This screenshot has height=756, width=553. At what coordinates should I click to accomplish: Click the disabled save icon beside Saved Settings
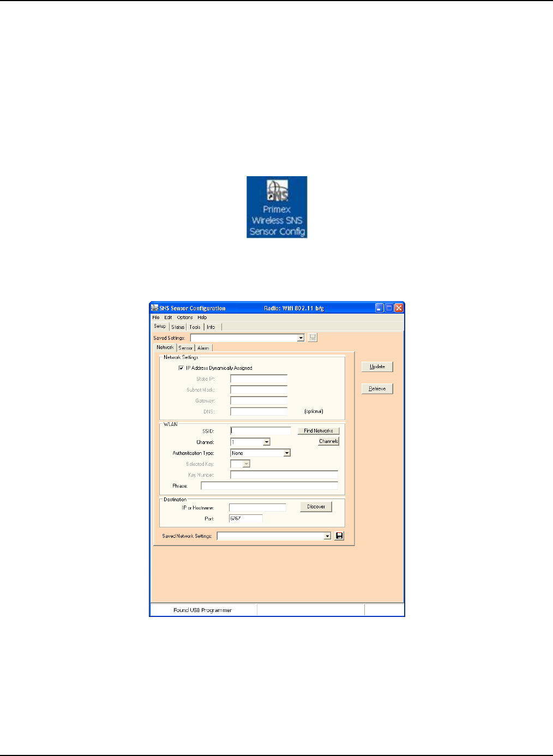[312, 338]
